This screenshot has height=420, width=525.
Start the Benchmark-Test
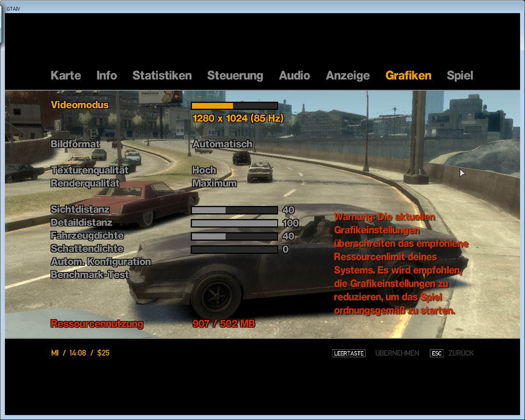click(90, 275)
